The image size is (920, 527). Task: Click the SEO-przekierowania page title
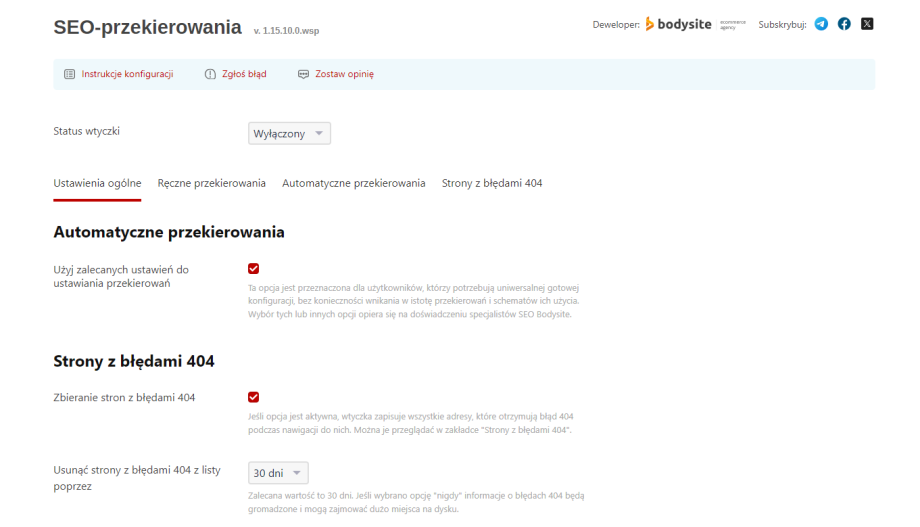coord(147,27)
